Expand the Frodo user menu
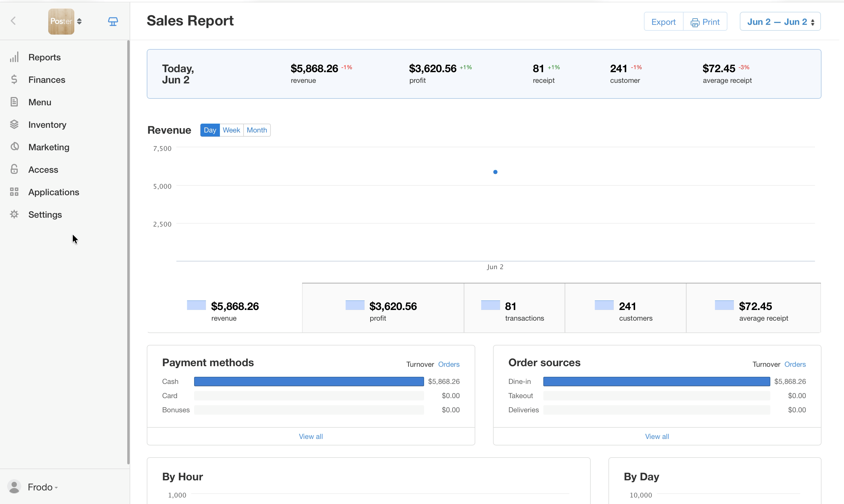The image size is (844, 504). click(x=43, y=487)
